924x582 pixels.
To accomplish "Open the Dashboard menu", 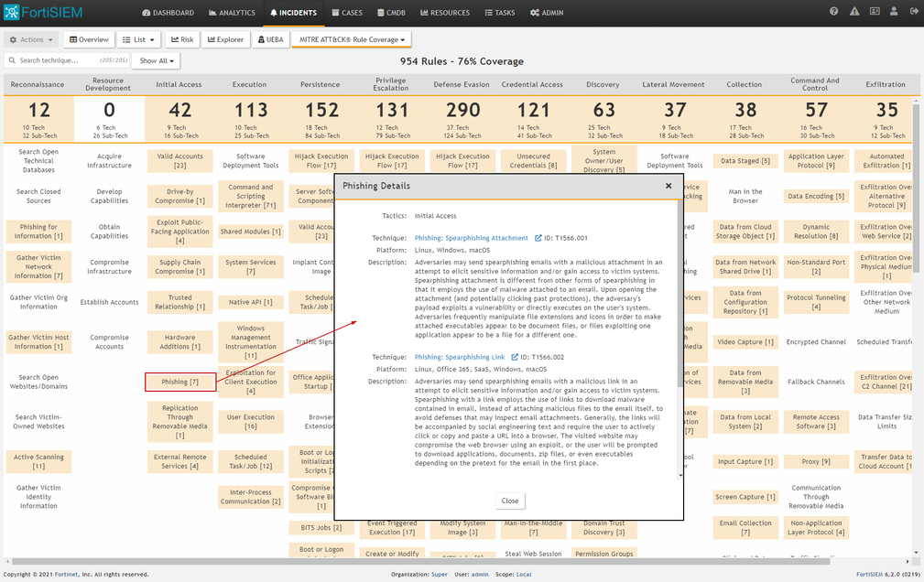I will click(x=168, y=13).
